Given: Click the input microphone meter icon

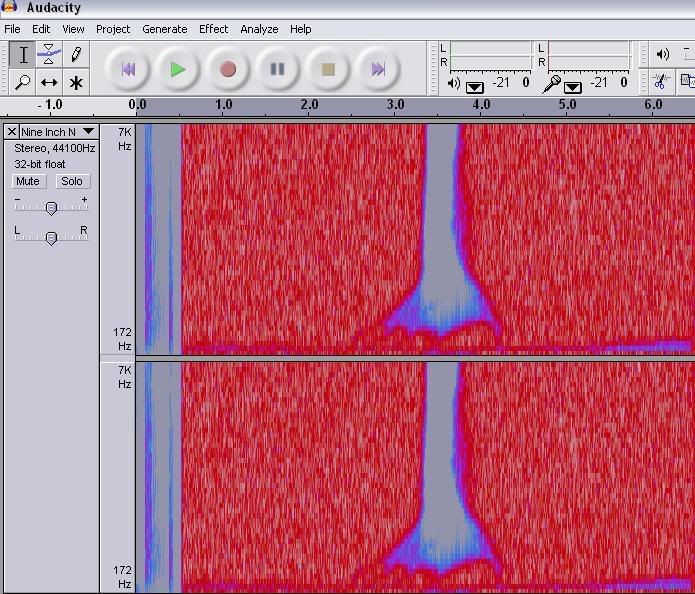Looking at the screenshot, I should tap(551, 84).
